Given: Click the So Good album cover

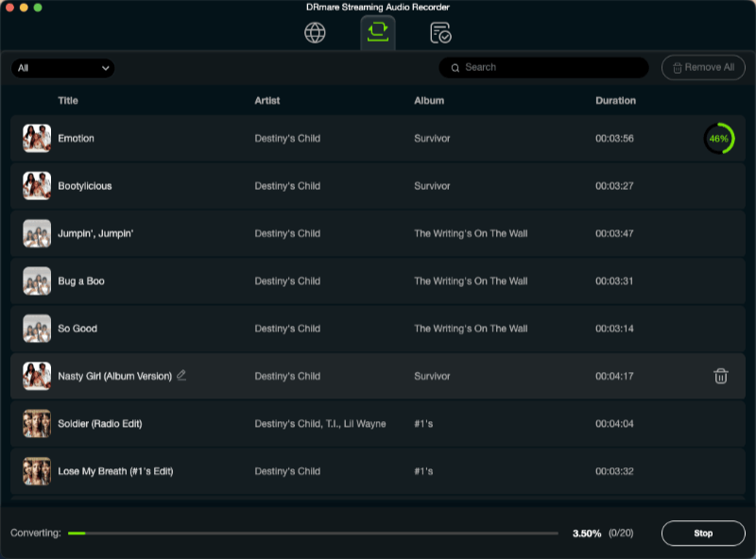Looking at the screenshot, I should click(x=37, y=329).
